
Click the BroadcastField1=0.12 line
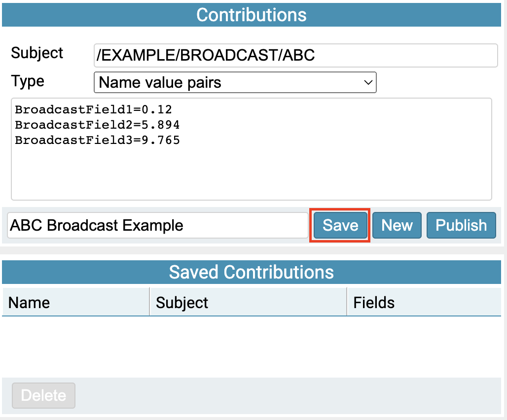(x=93, y=109)
